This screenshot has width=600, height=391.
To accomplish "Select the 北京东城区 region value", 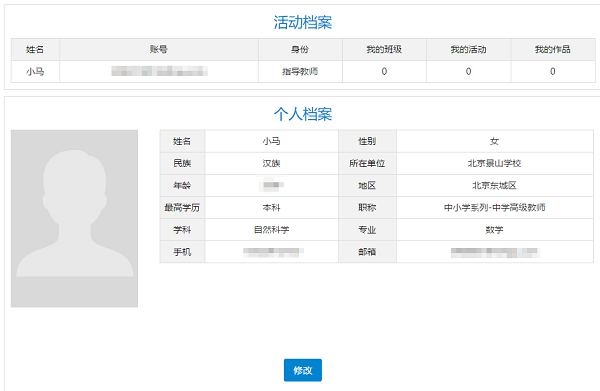I will click(494, 186).
